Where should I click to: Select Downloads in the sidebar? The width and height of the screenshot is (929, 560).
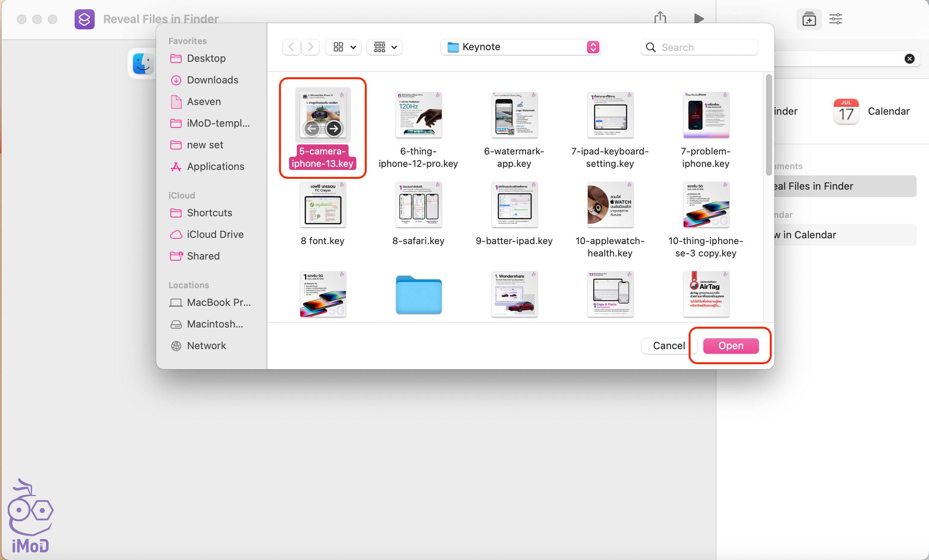coord(212,80)
